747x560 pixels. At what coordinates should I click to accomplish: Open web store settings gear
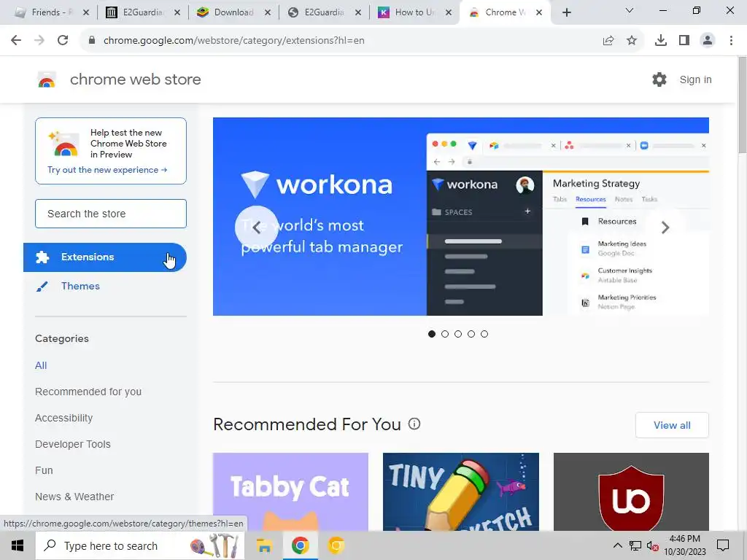click(659, 79)
